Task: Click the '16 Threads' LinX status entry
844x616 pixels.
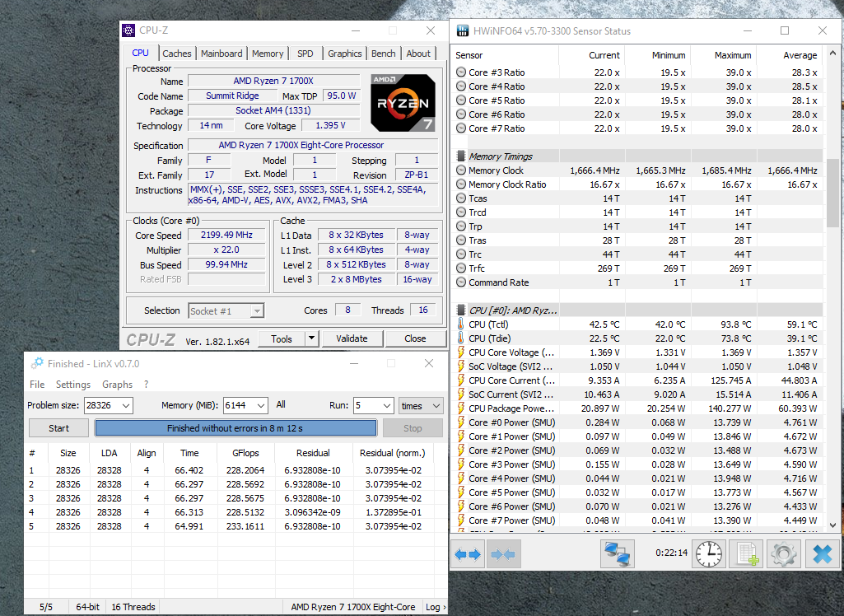Action: coord(133,607)
